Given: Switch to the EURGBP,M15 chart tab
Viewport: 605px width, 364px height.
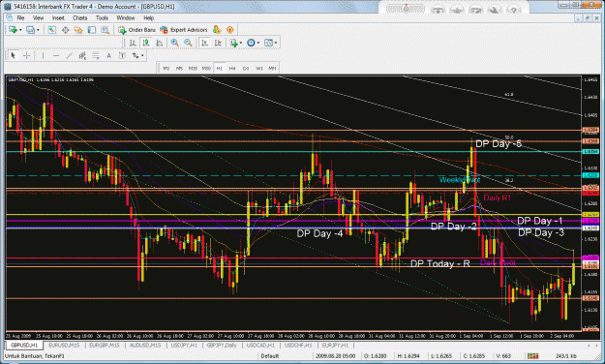Looking at the screenshot, I should pos(105,345).
